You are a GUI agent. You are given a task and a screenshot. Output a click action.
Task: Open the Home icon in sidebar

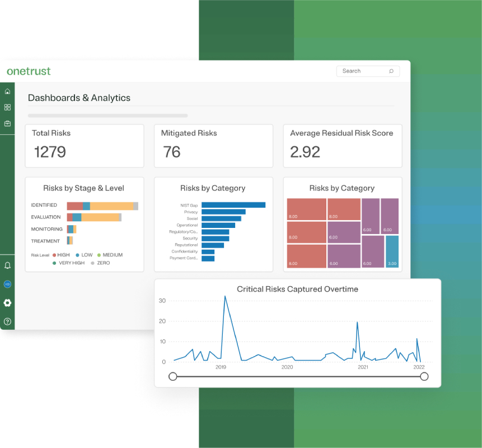click(x=7, y=91)
